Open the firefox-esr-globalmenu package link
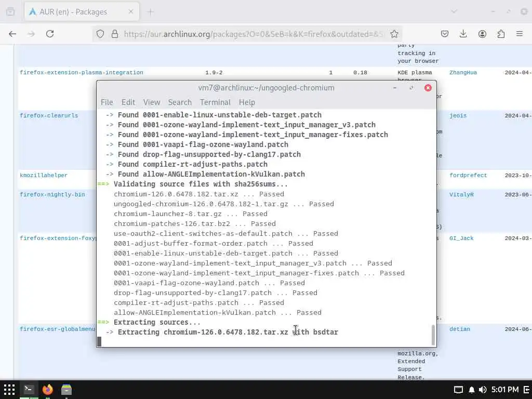532x399 pixels. click(x=57, y=329)
